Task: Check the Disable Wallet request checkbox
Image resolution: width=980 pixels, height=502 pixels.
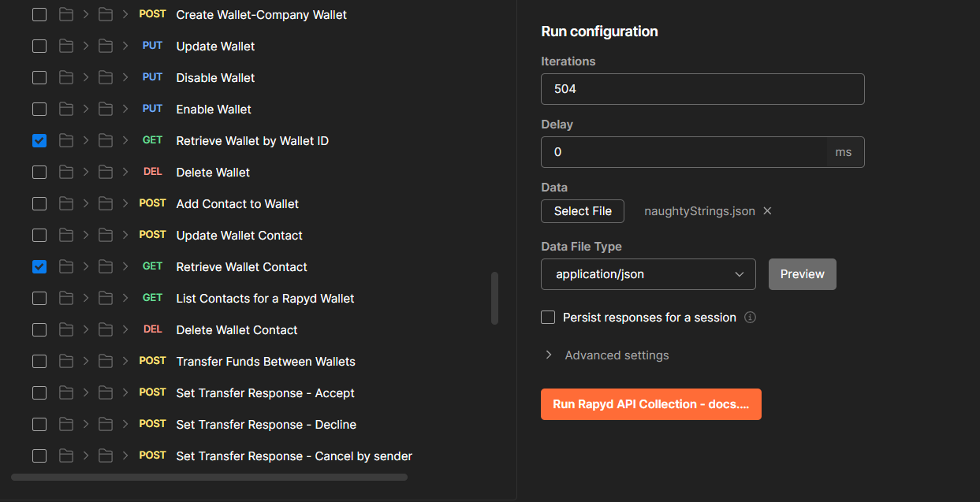Action: coord(39,77)
